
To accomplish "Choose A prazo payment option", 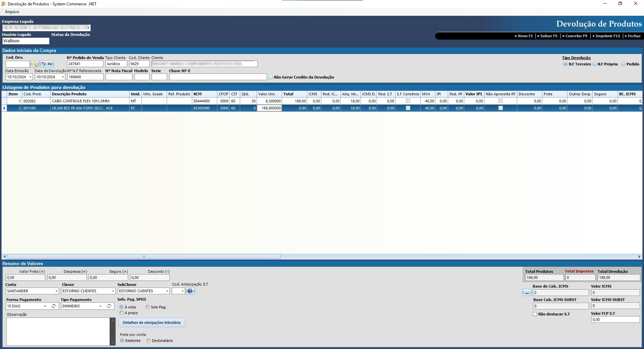I will click(x=121, y=313).
